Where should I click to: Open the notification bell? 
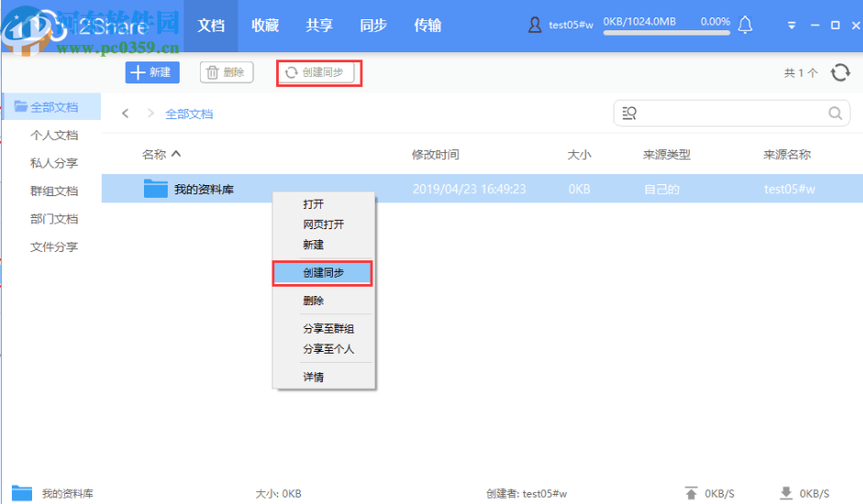tap(745, 25)
